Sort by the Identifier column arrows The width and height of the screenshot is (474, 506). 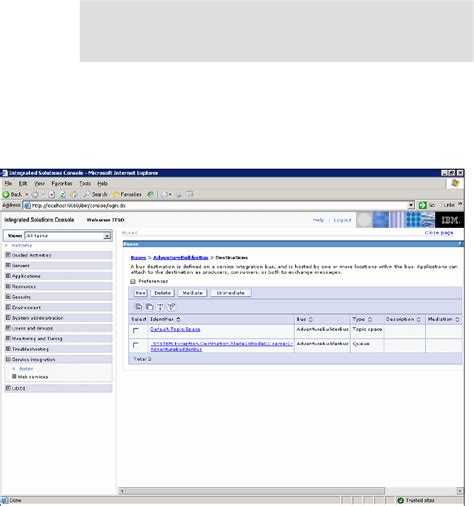pyautogui.click(x=178, y=319)
